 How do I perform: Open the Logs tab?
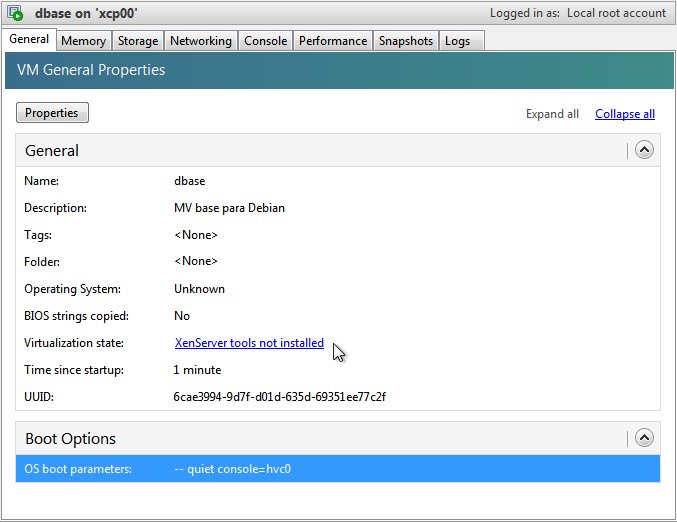point(461,41)
